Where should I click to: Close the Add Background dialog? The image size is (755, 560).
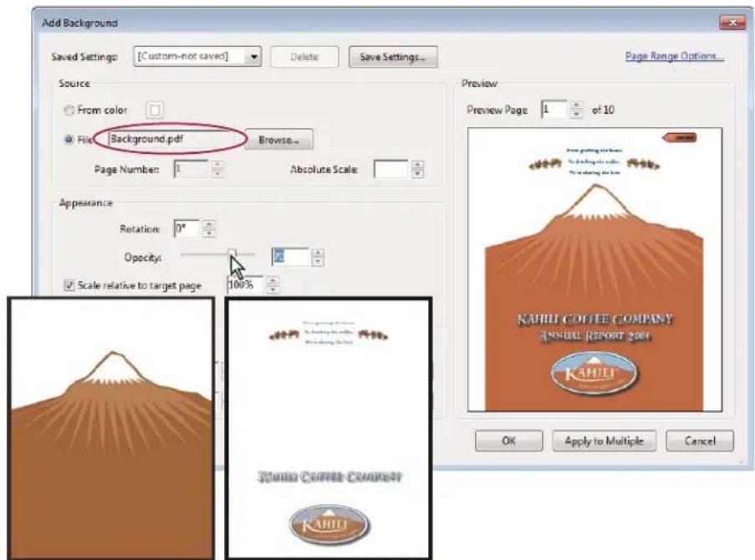click(732, 23)
